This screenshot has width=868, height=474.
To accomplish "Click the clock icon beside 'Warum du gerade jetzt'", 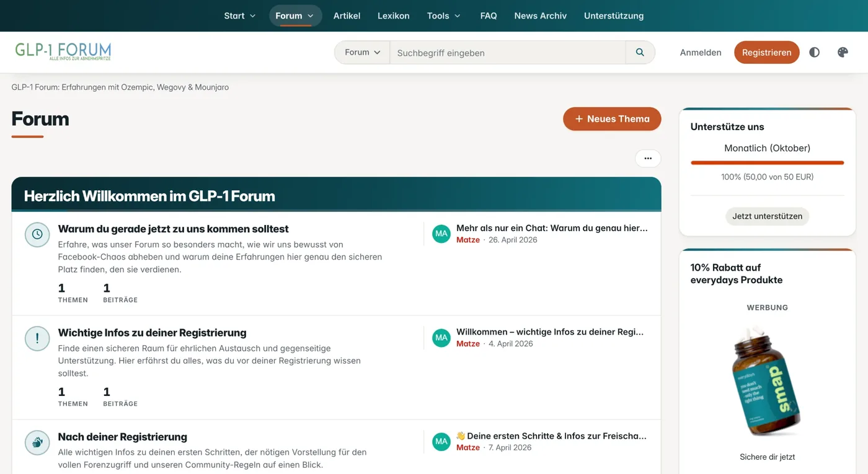I will point(37,234).
